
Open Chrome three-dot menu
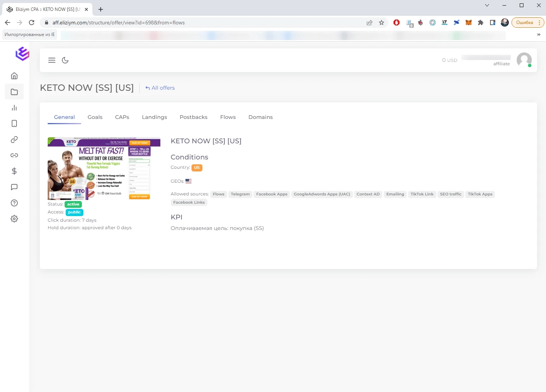tap(540, 23)
